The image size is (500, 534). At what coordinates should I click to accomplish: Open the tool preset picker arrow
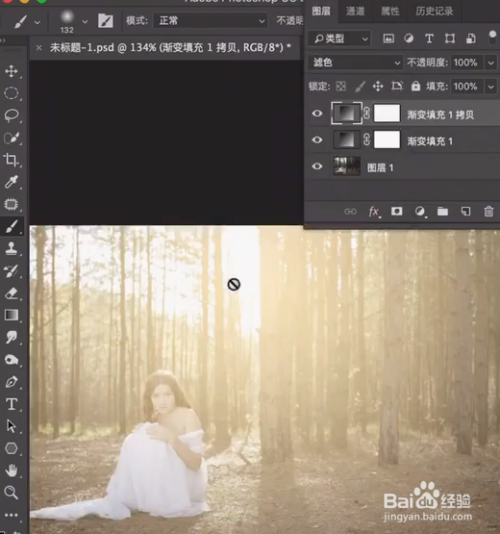tap(37, 22)
